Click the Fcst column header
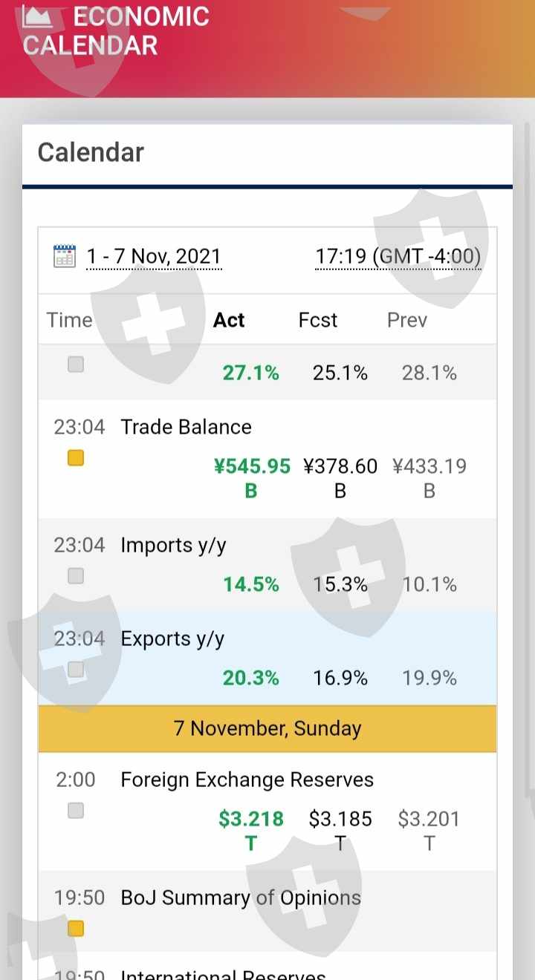This screenshot has width=535, height=980. pos(317,320)
